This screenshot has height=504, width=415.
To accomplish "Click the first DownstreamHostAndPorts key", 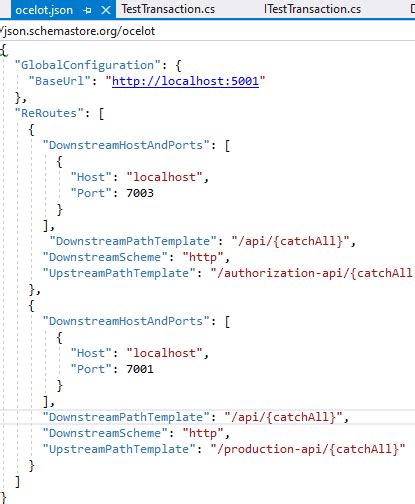I will (126, 145).
